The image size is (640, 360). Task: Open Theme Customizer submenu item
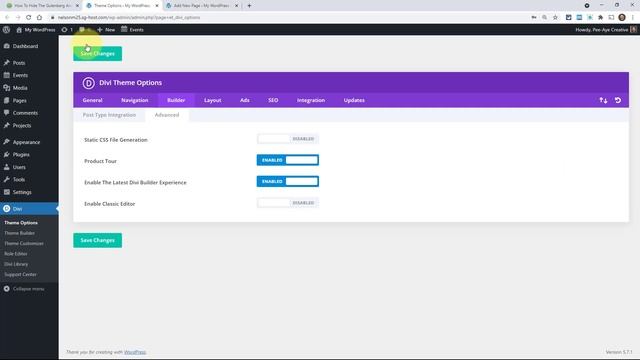tap(24, 243)
